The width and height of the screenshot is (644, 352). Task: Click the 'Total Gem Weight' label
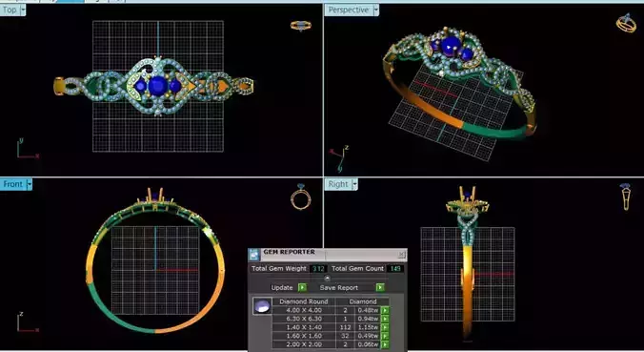[279, 268]
